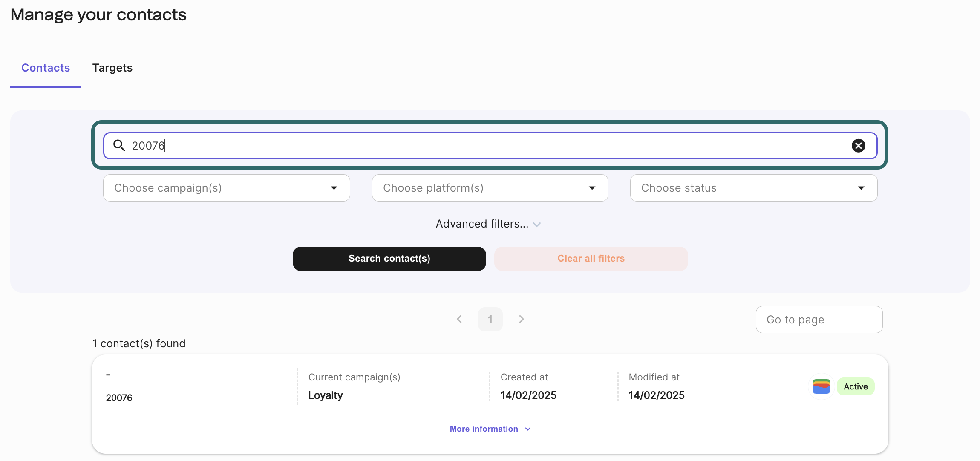Image resolution: width=980 pixels, height=461 pixels.
Task: Open the Choose campaign(s) dropdown
Action: click(226, 188)
